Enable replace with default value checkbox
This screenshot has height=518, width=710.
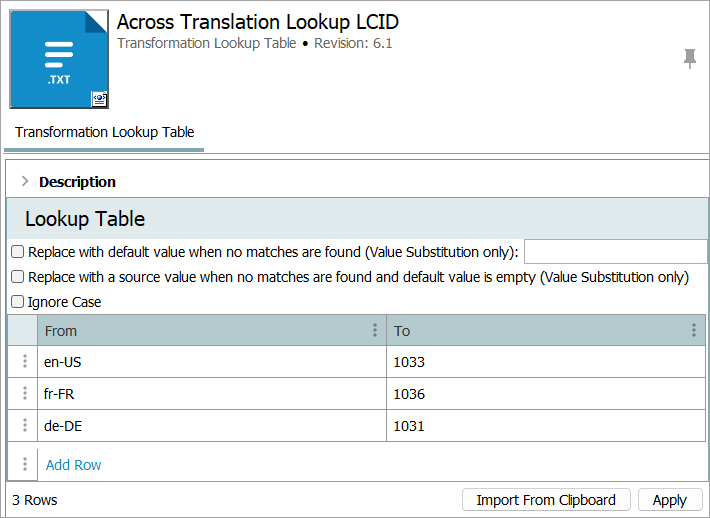[x=17, y=252]
